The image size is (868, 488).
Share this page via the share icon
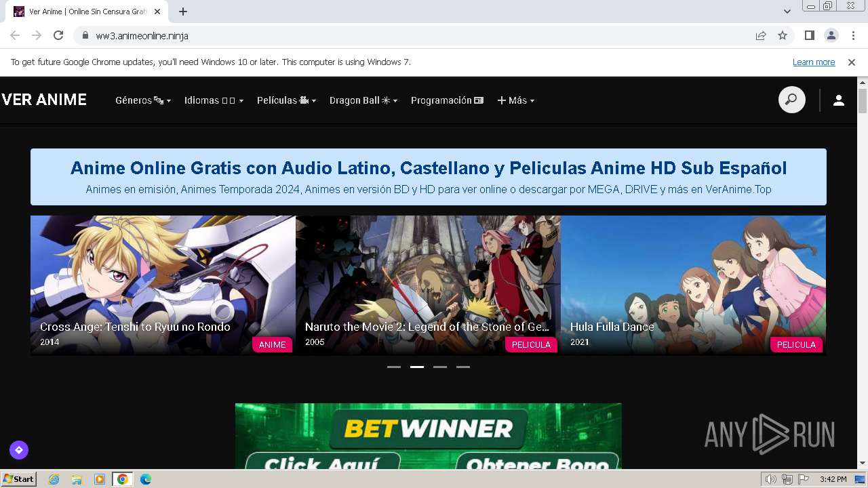(x=761, y=35)
